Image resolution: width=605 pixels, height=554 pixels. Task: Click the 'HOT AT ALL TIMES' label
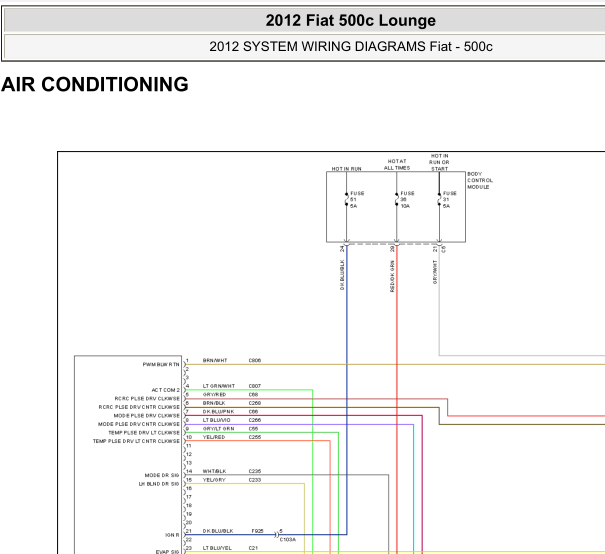click(x=397, y=164)
